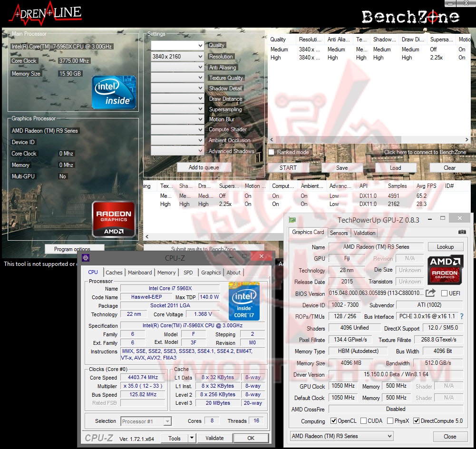Click the BIOS Version field in GPU-Z
This screenshot has width=476, height=449.
[376, 293]
